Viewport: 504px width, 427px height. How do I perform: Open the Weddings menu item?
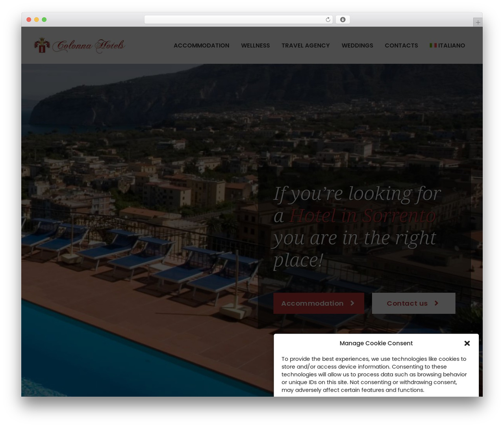357,45
